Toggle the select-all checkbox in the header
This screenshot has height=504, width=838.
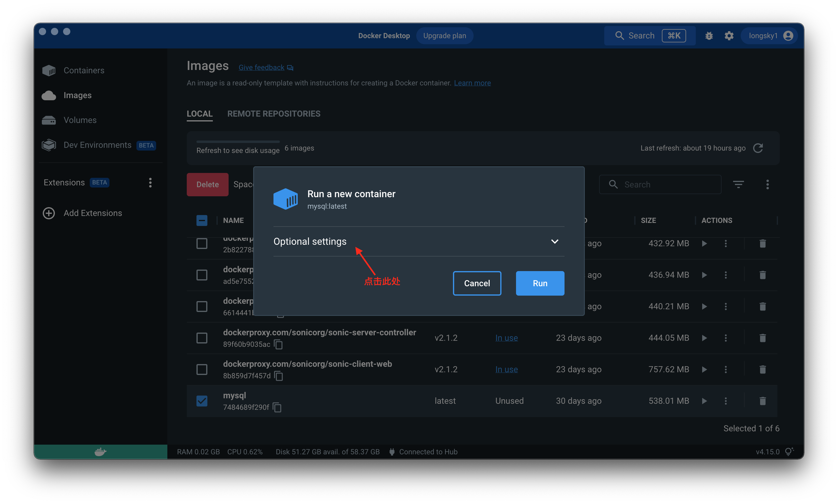click(202, 220)
